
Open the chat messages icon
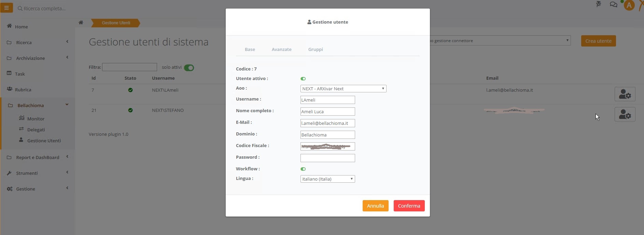click(x=614, y=4)
